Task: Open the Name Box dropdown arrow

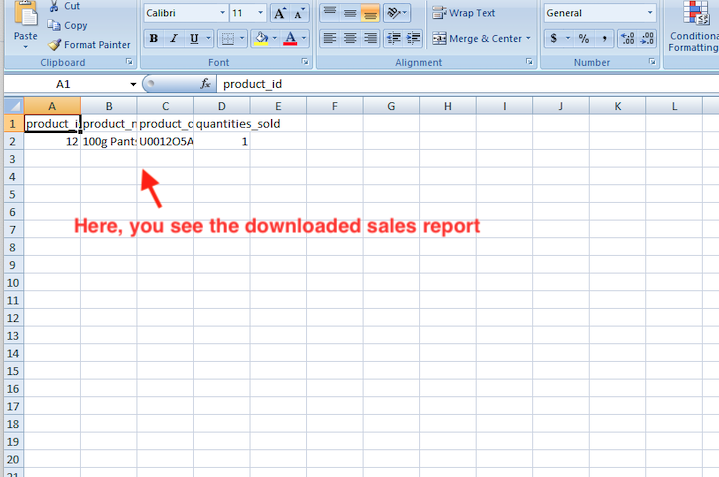Action: pyautogui.click(x=133, y=84)
